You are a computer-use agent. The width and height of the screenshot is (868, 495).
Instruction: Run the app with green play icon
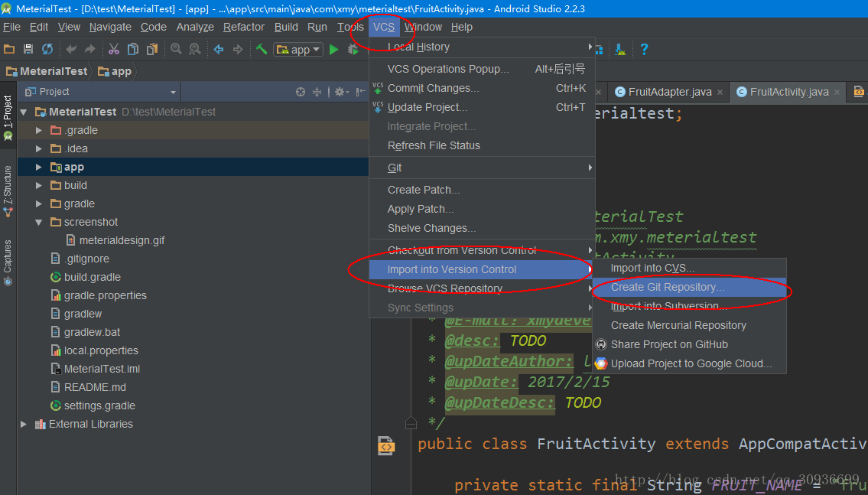coord(333,49)
